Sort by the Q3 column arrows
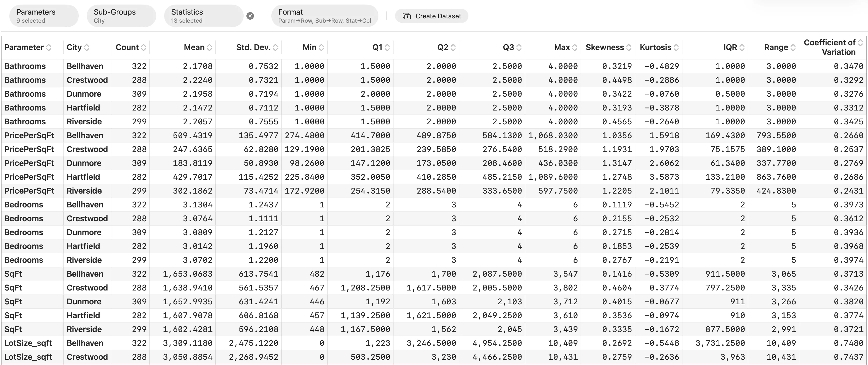The height and width of the screenshot is (365, 868). (519, 48)
